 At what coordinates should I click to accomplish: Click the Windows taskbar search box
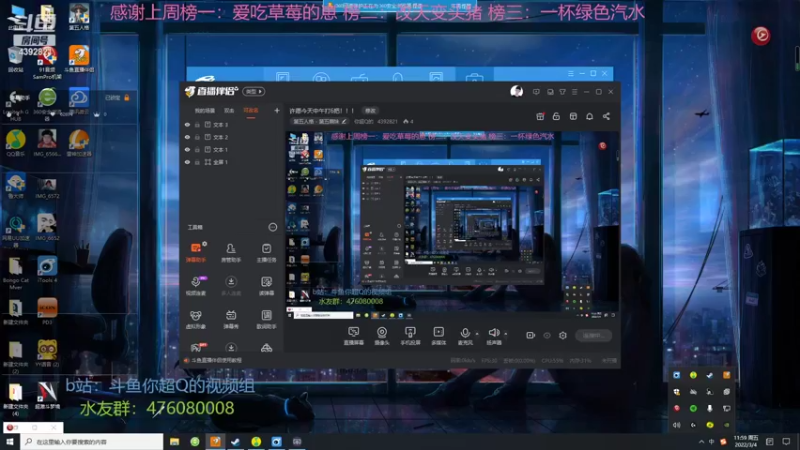coord(92,442)
